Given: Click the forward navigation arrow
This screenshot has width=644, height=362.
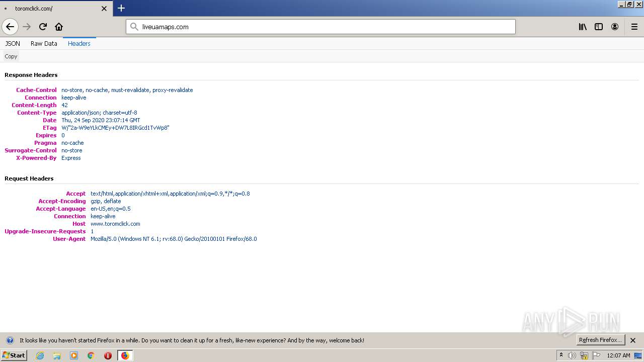Looking at the screenshot, I should point(27,27).
